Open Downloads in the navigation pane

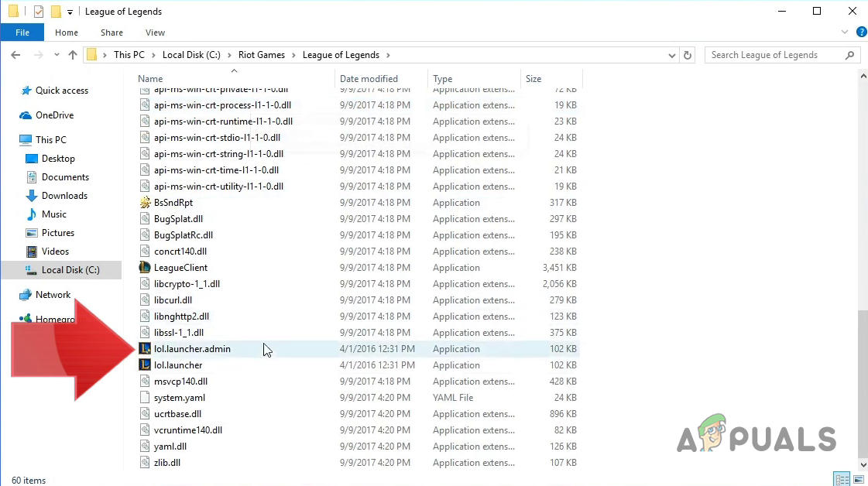(64, 196)
